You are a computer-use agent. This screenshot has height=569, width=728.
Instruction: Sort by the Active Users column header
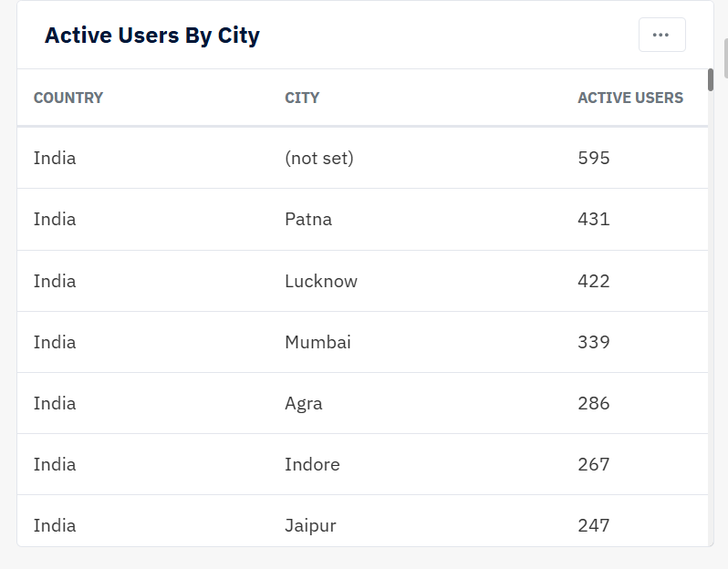tap(629, 98)
